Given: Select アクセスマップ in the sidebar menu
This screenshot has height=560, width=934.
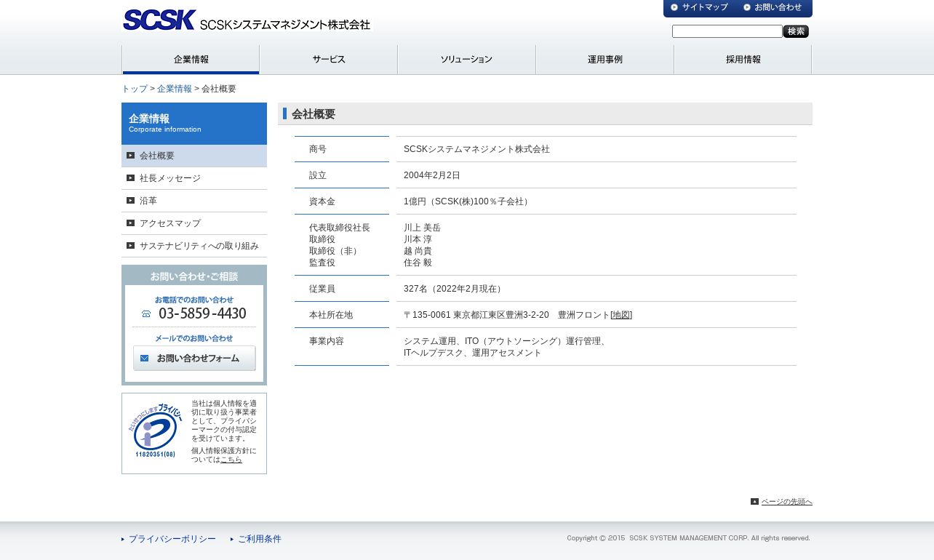Looking at the screenshot, I should [194, 223].
